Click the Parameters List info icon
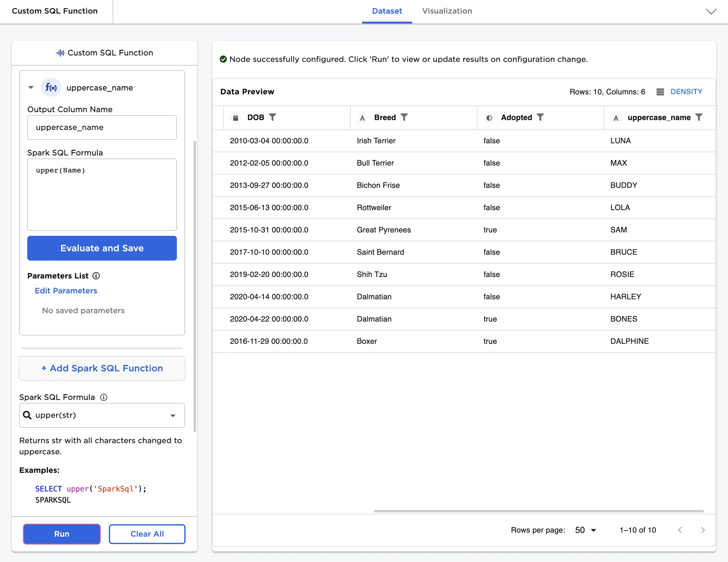Screen dimensions: 728x562 [96, 276]
